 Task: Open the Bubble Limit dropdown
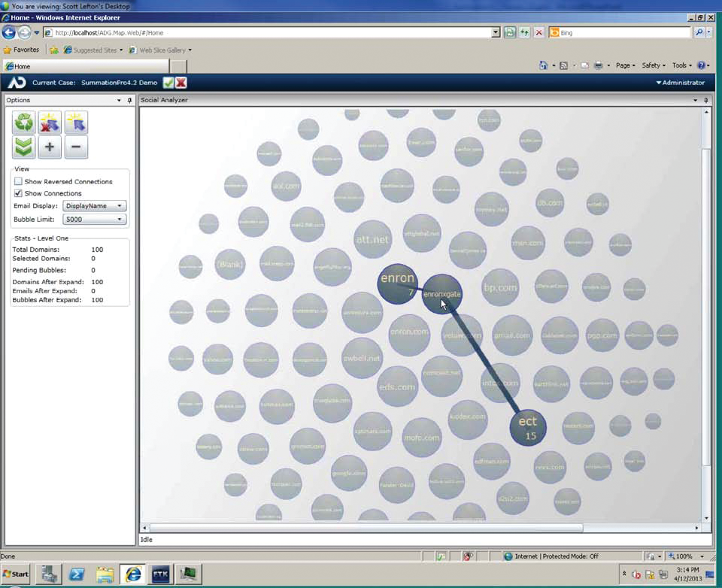tap(95, 220)
